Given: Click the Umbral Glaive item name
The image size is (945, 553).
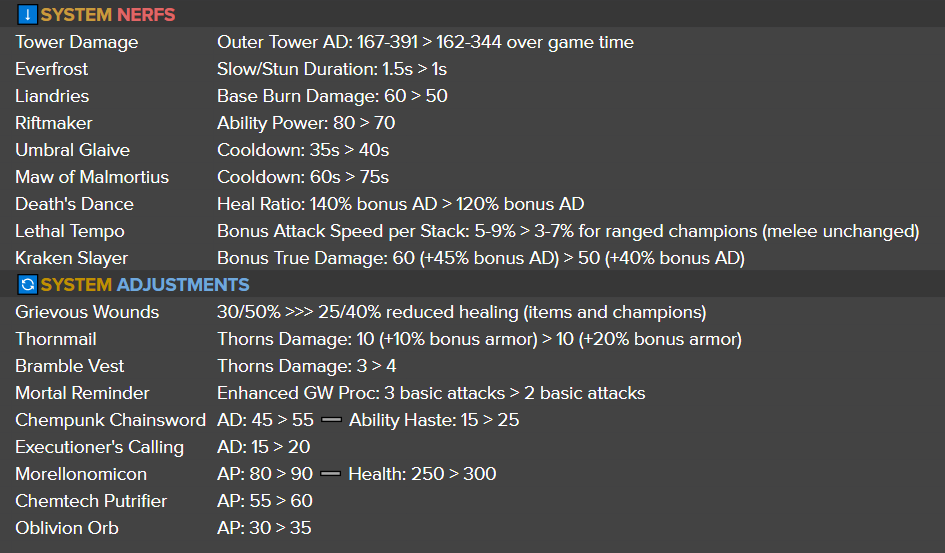Looking at the screenshot, I should coord(72,150).
